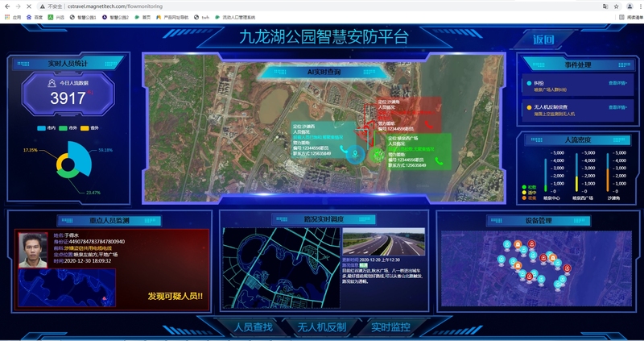Click the green road status tag beside 路况信息
644x341 pixels.
tap(364, 266)
